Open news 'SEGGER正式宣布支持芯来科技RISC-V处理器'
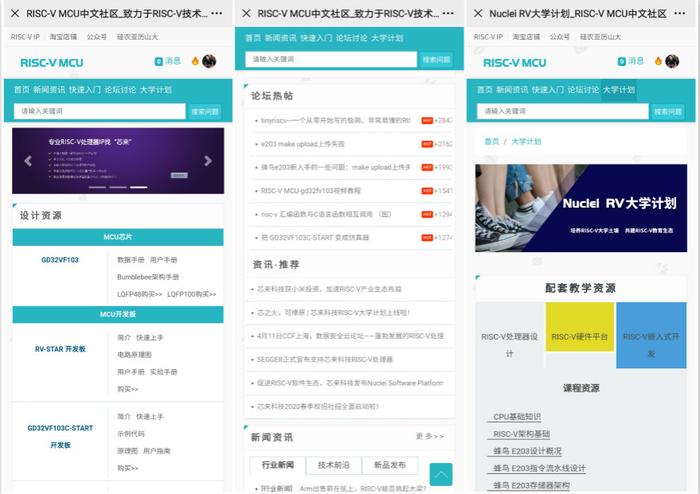The height and width of the screenshot is (494, 700). [x=325, y=359]
